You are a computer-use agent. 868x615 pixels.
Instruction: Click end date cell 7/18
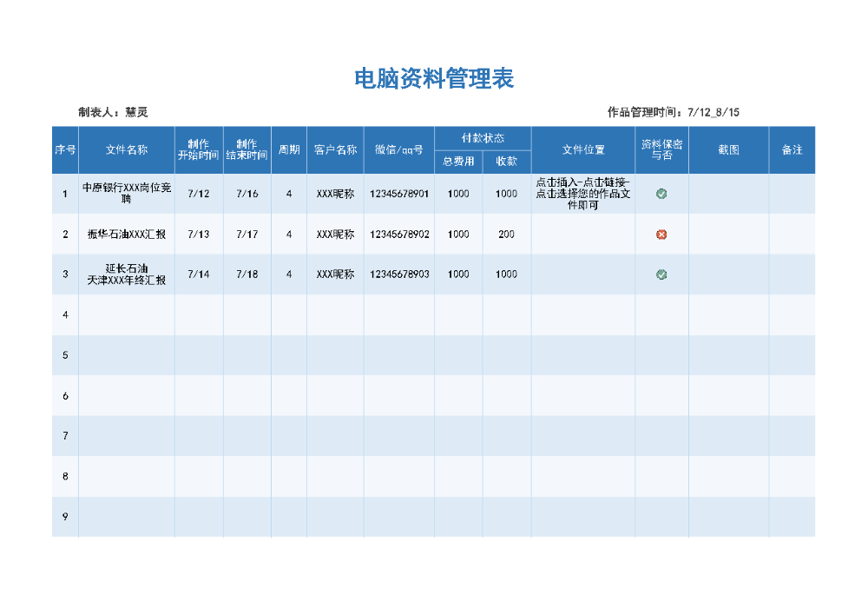tap(247, 274)
